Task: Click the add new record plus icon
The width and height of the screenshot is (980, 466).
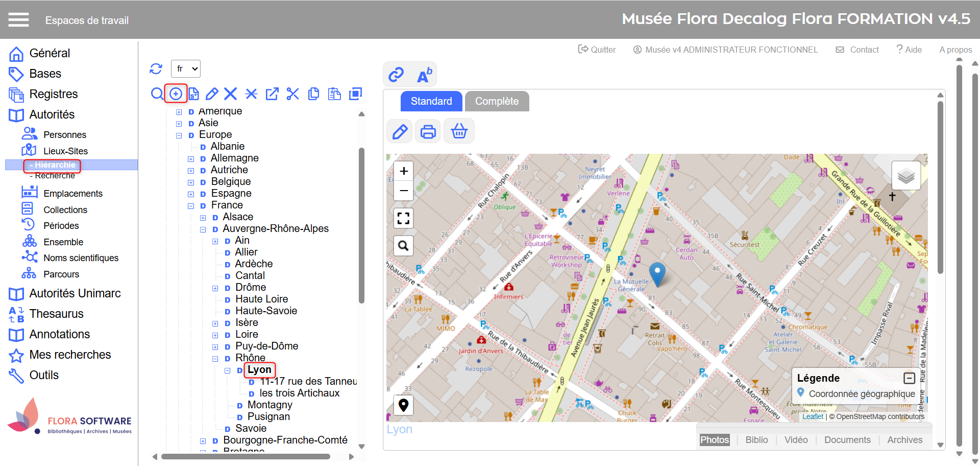Action: pos(176,94)
